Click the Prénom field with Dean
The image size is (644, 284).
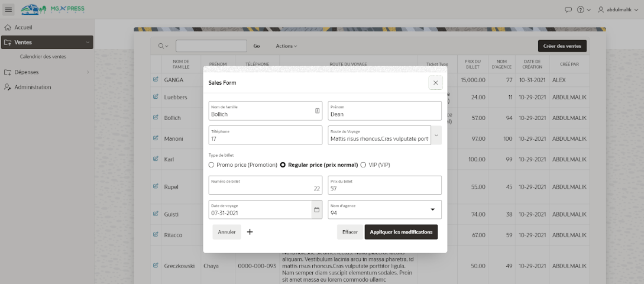click(x=384, y=111)
